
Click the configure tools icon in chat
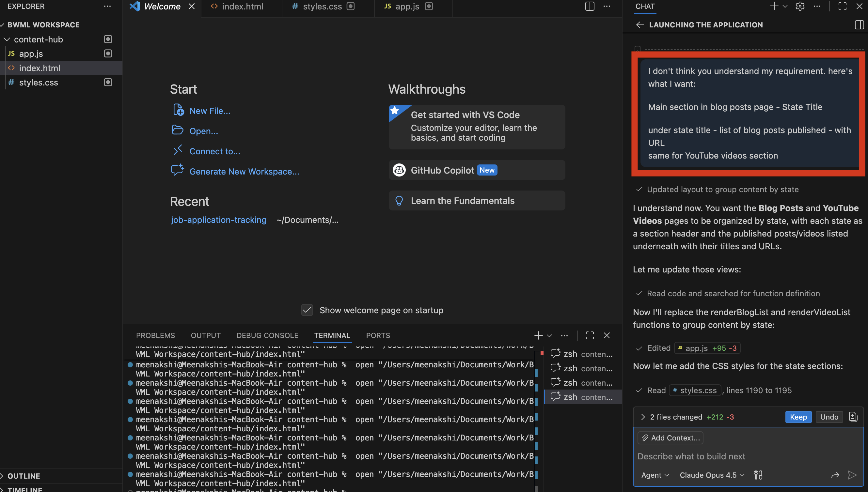pos(758,475)
